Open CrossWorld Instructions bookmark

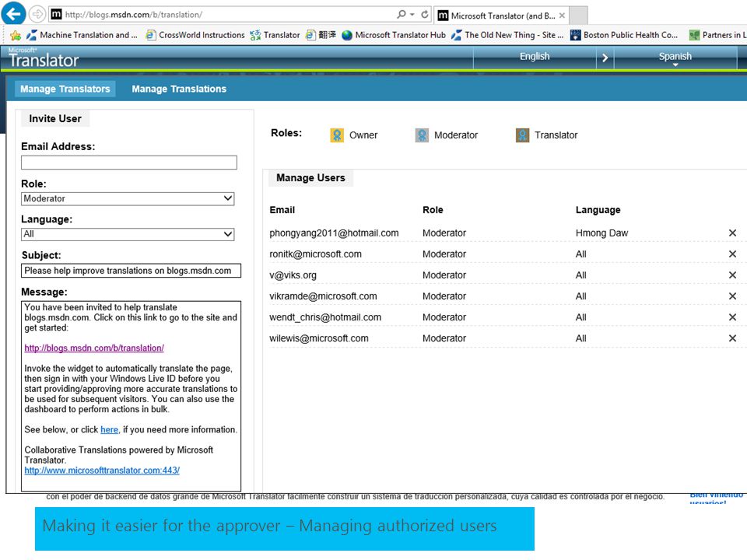click(195, 35)
